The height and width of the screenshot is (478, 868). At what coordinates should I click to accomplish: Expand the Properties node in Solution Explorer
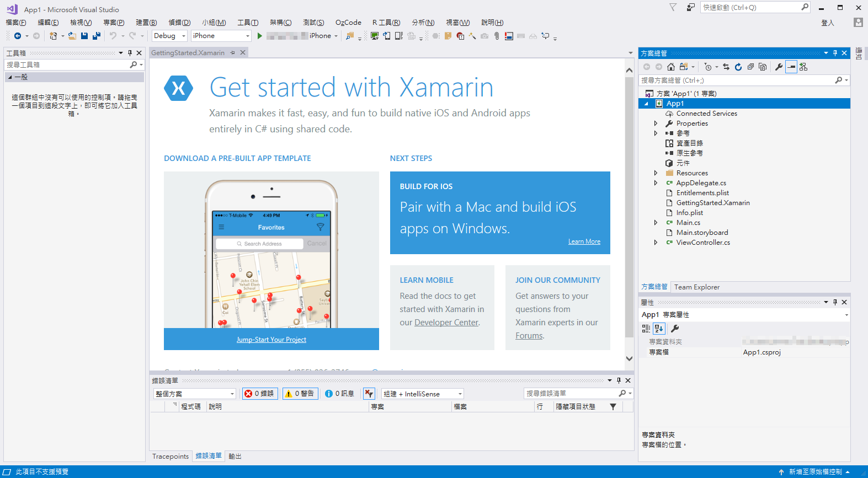coord(656,123)
